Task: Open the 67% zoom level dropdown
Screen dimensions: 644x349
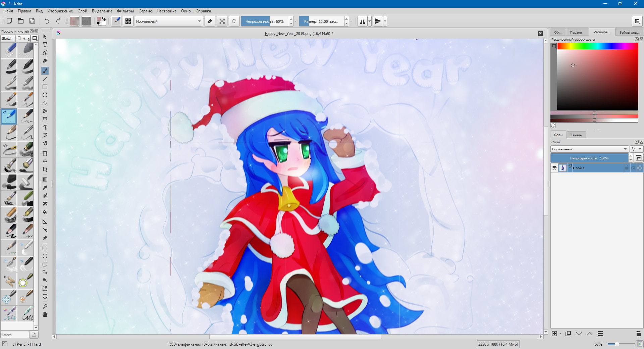Action: coord(598,344)
